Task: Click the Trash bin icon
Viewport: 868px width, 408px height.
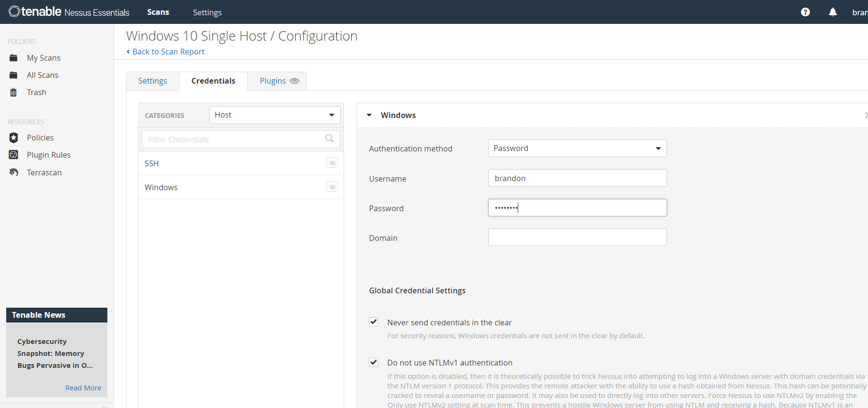Action: pos(14,92)
